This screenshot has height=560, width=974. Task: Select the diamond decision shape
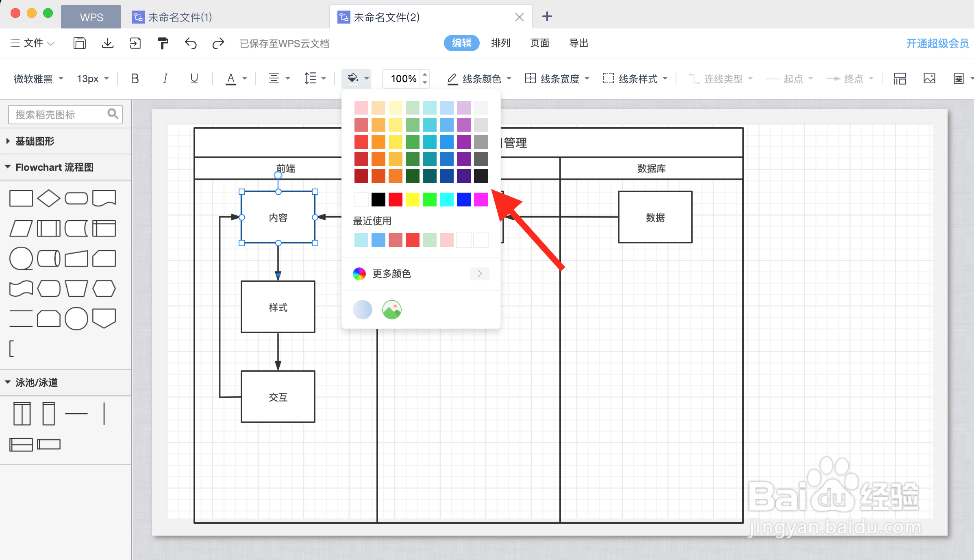click(x=49, y=198)
